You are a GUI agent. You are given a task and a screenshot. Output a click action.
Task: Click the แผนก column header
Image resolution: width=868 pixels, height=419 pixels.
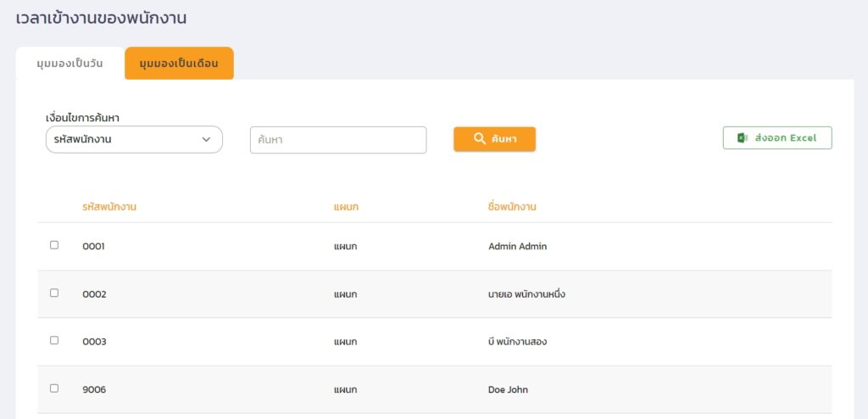click(346, 207)
